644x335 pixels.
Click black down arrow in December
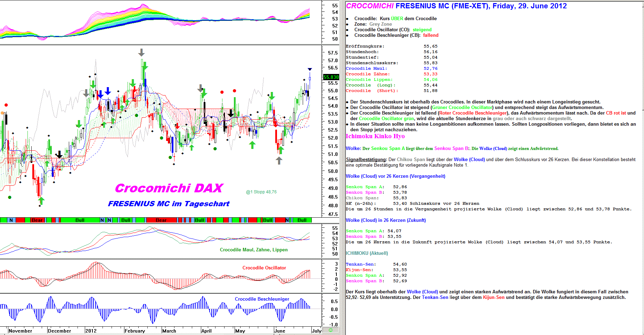(x=59, y=154)
